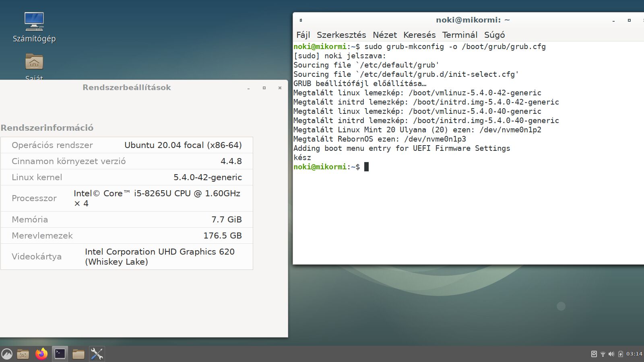Select the 5.4.0-42-generic kernel value
The height and width of the screenshot is (362, 644).
click(208, 177)
